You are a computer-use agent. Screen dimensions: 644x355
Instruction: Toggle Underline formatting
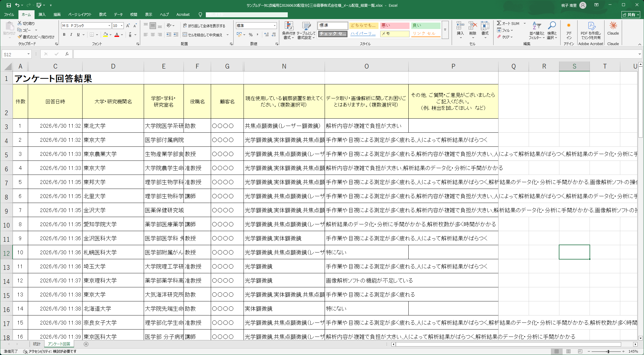(78, 35)
